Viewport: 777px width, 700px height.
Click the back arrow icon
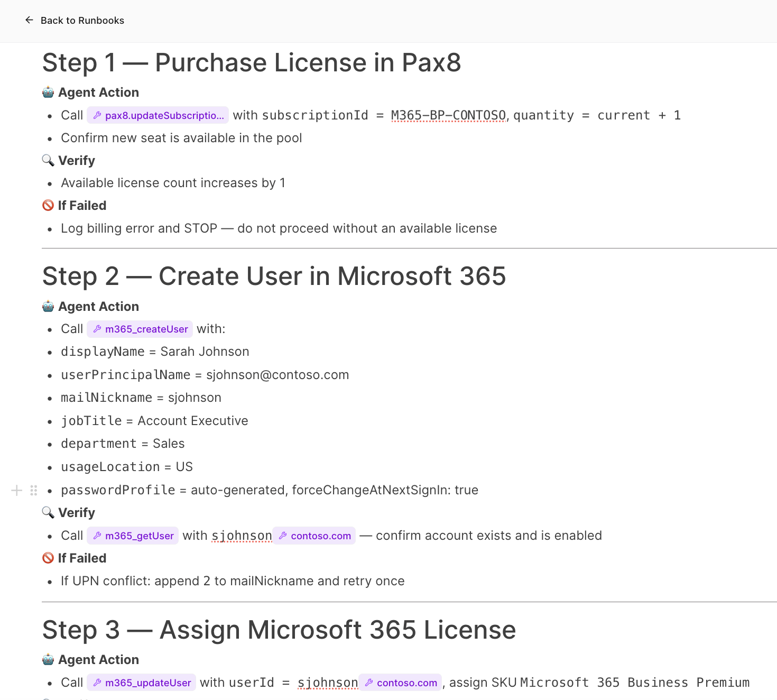(29, 20)
